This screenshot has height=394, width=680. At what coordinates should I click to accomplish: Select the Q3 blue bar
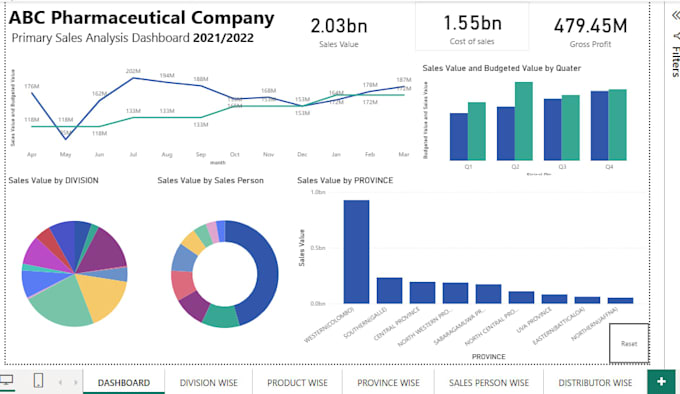tap(552, 130)
